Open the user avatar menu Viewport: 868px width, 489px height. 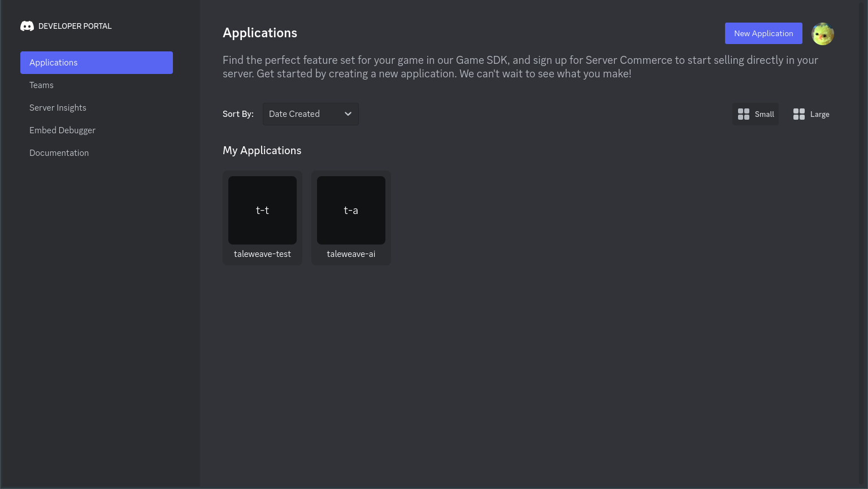click(x=823, y=34)
